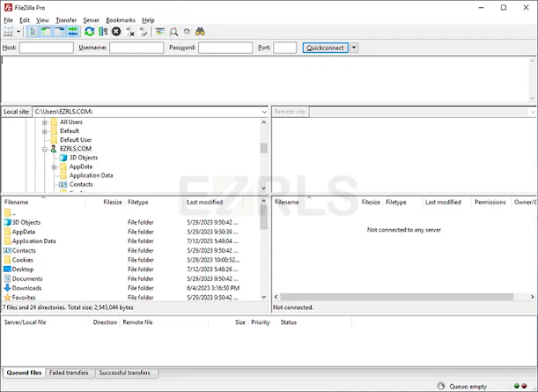538x392 pixels.
Task: Cancel the current operation
Action: coord(116,32)
